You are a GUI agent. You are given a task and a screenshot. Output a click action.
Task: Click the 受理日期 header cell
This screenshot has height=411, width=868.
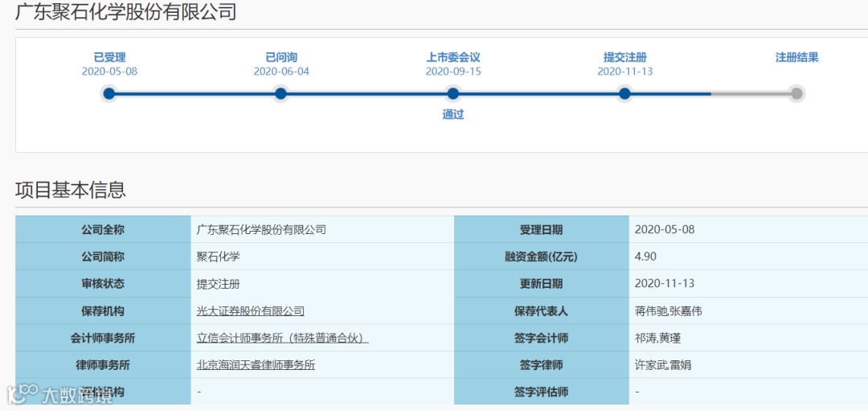tap(542, 229)
